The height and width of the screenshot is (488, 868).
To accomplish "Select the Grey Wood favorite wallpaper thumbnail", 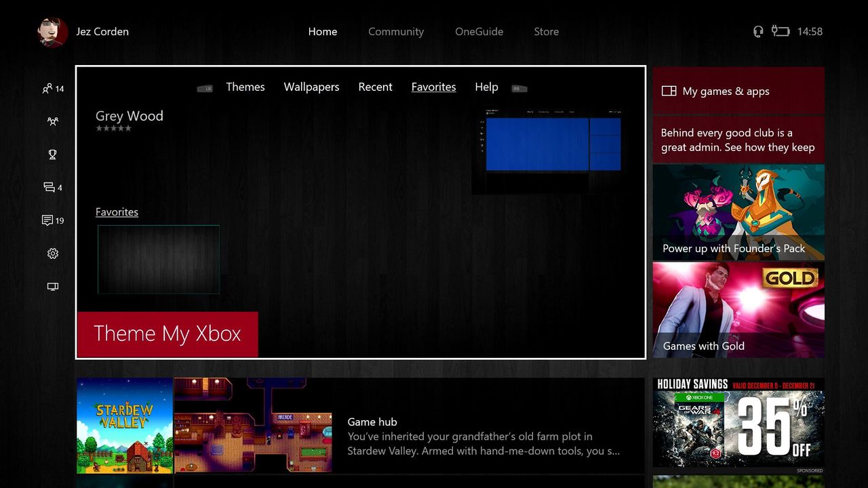I will pyautogui.click(x=159, y=260).
